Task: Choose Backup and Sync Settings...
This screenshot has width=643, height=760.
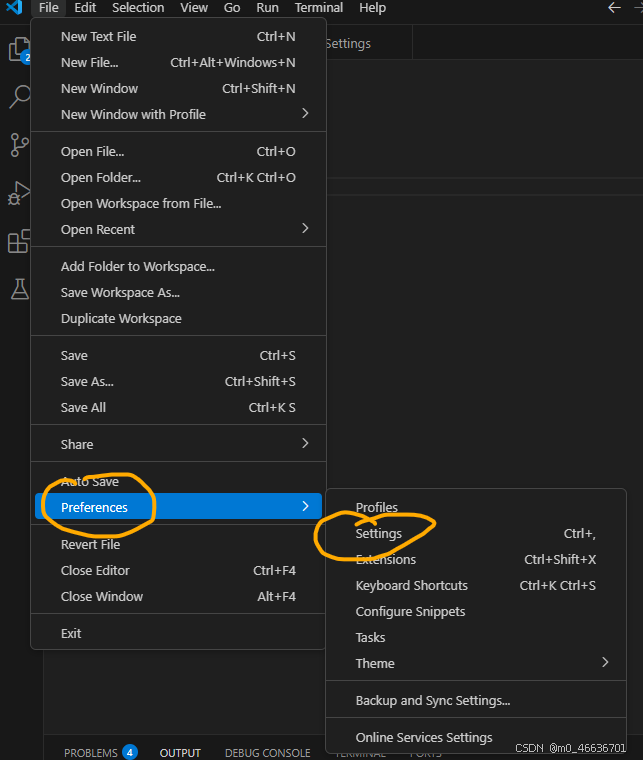Action: click(x=476, y=700)
